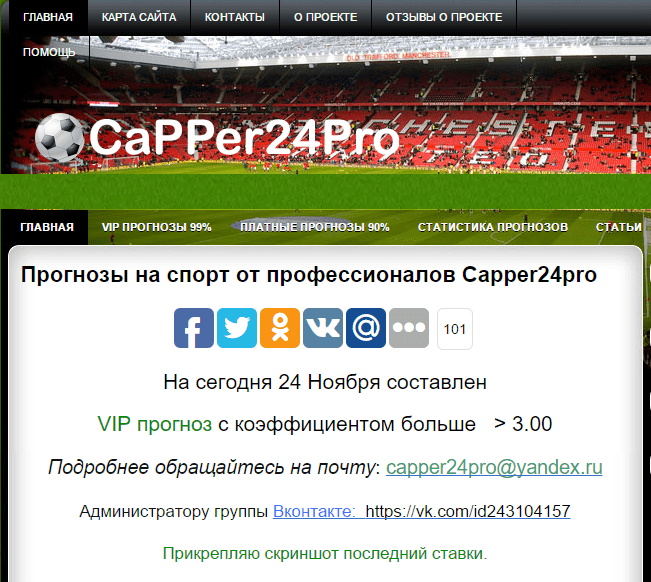Screen dimensions: 651x582
Task: Open ОТЗЫВЫ О ПРОЕКТЕ page
Action: [x=444, y=17]
